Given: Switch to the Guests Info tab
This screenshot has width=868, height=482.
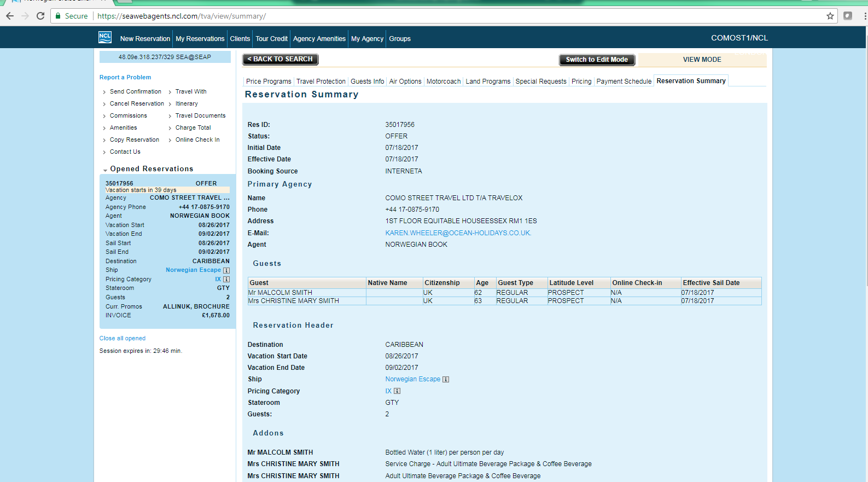Looking at the screenshot, I should tap(368, 82).
